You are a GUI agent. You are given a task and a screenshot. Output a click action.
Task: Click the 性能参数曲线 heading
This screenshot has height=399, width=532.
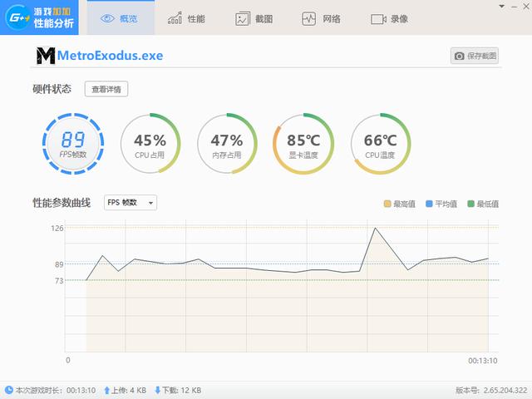point(62,203)
